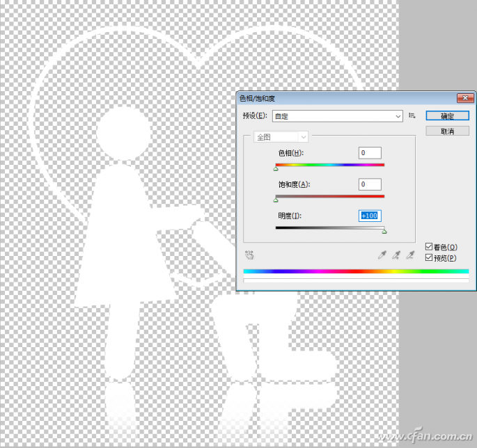Click the 明度 lightness value field

coord(370,216)
